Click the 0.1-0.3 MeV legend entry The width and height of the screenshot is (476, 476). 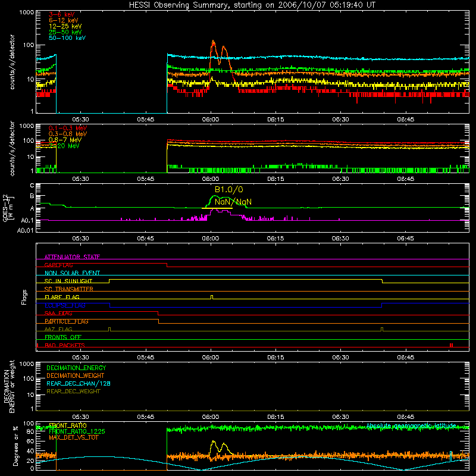click(x=68, y=128)
